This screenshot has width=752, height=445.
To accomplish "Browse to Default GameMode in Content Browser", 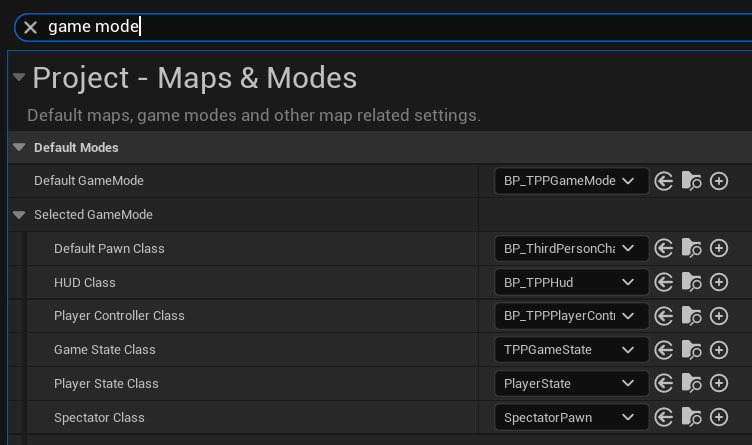I will point(691,181).
